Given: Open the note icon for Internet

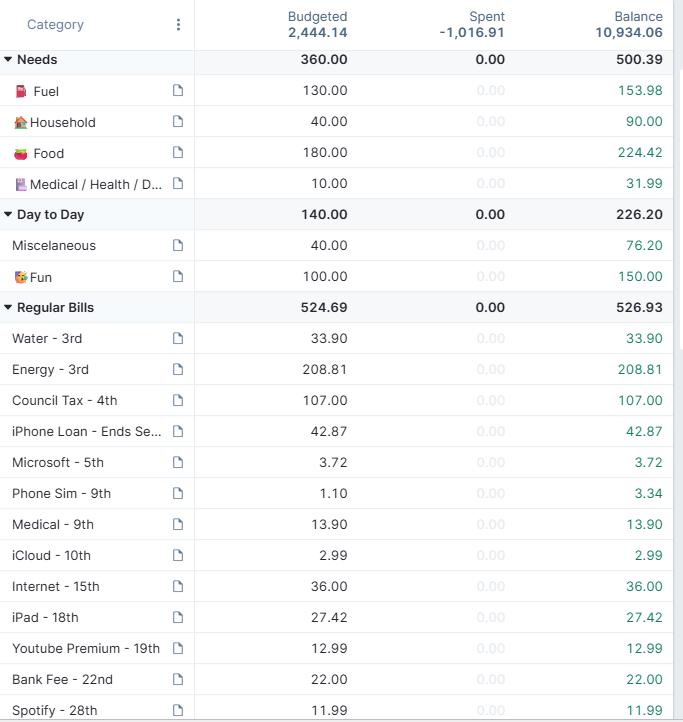Looking at the screenshot, I should tap(178, 586).
